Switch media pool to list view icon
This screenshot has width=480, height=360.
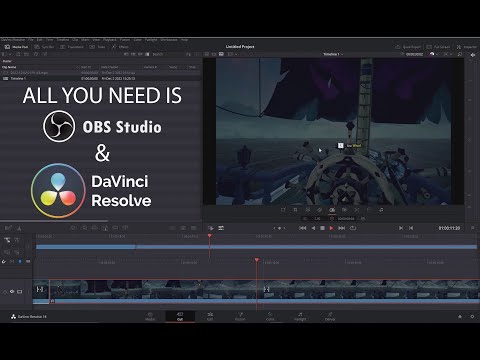tap(147, 54)
